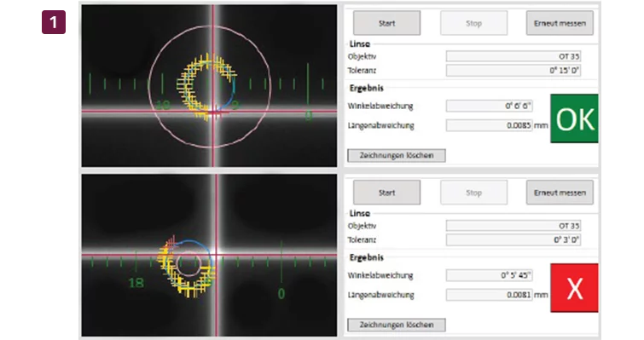644x340 pixels.
Task: Click Zeichnungen löschen in the upper panel
Action: click(x=397, y=155)
